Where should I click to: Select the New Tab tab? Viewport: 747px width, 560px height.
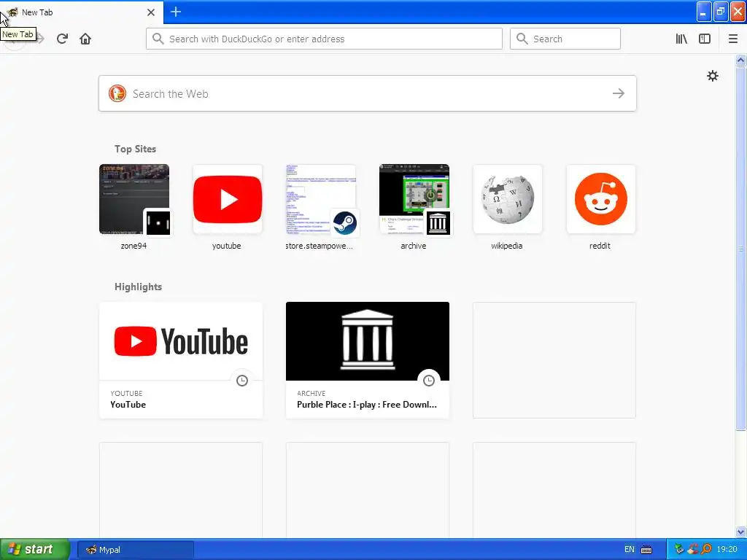[81, 12]
